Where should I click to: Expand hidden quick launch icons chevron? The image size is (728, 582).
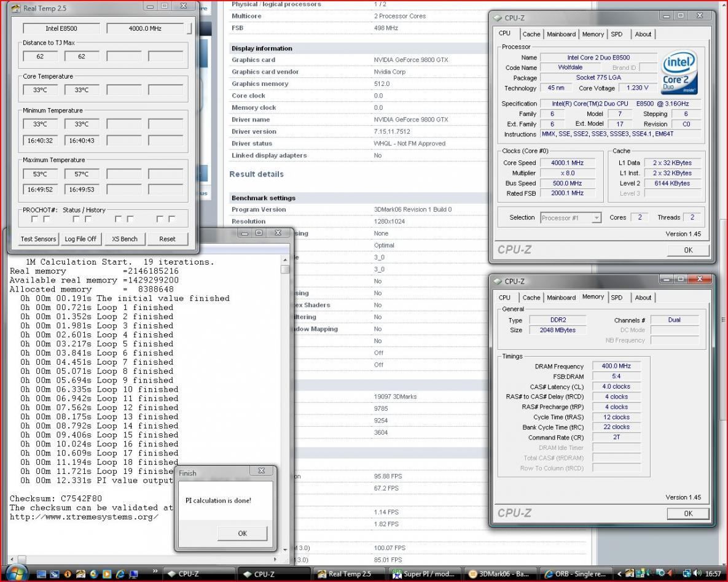tap(155, 572)
